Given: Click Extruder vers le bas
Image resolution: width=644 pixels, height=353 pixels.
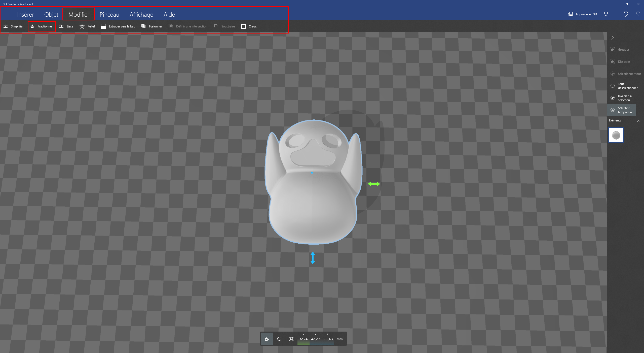Looking at the screenshot, I should coord(118,26).
